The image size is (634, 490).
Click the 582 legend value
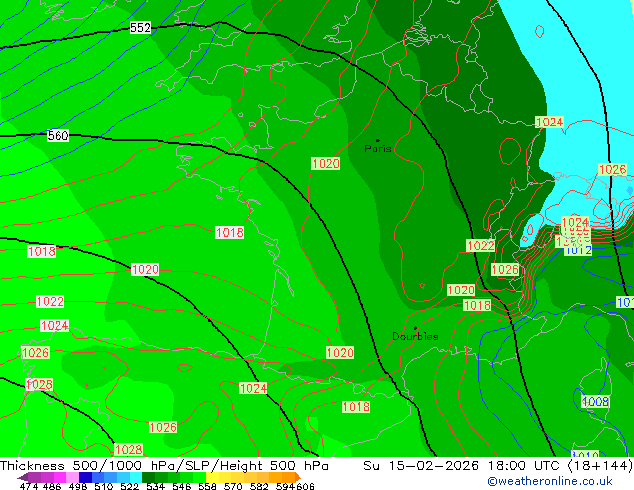pos(259,486)
